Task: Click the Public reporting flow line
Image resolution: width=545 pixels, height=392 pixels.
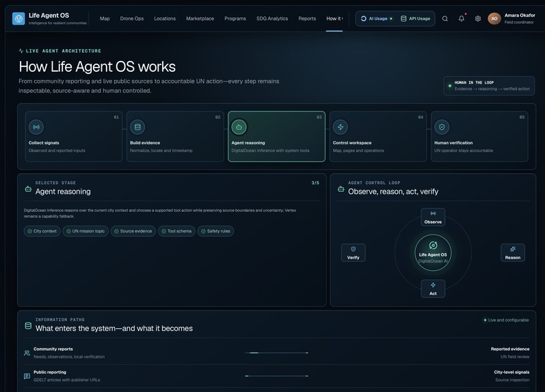Action: (276, 376)
